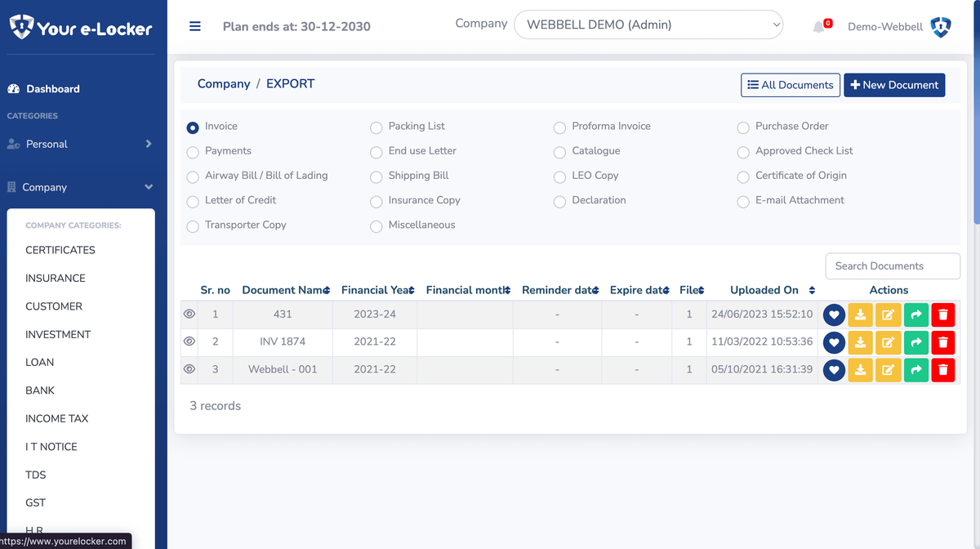980x549 pixels.
Task: View document 431 with eye icon
Action: pos(189,314)
